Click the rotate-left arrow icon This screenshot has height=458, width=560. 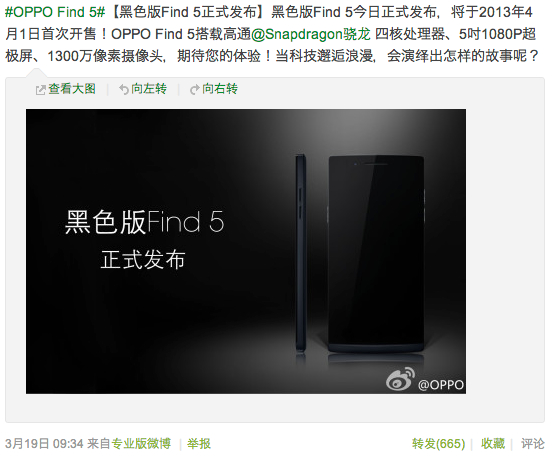click(x=124, y=89)
